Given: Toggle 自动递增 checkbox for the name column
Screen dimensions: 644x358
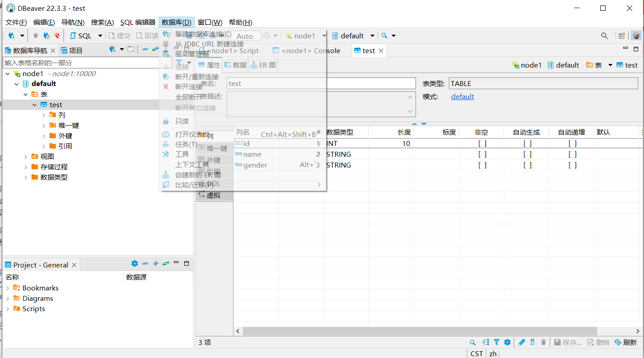Looking at the screenshot, I should [x=572, y=154].
